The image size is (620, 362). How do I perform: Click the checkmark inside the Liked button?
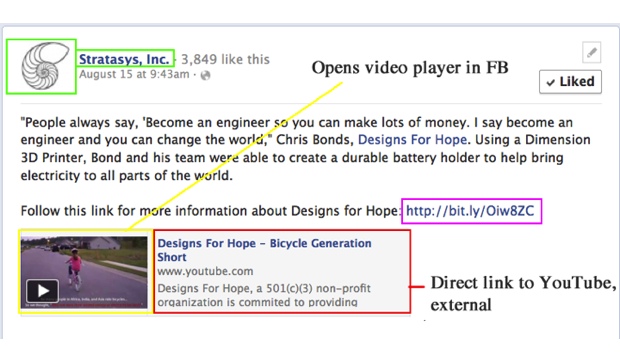click(x=550, y=82)
